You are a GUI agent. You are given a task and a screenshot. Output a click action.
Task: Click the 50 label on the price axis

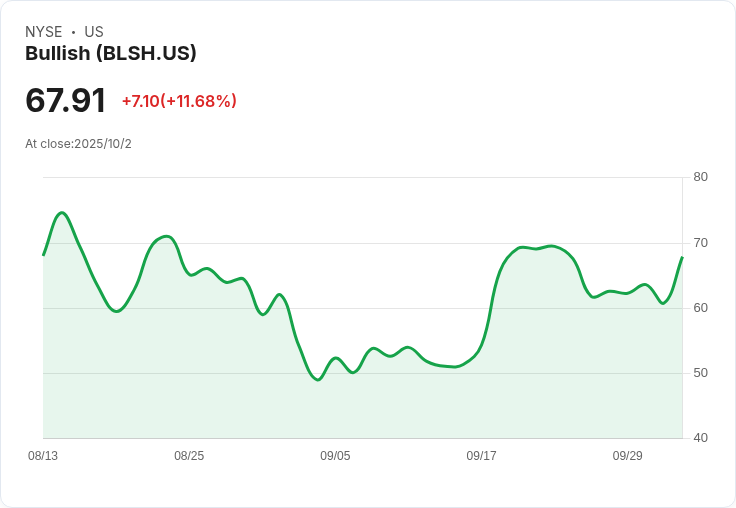click(700, 373)
